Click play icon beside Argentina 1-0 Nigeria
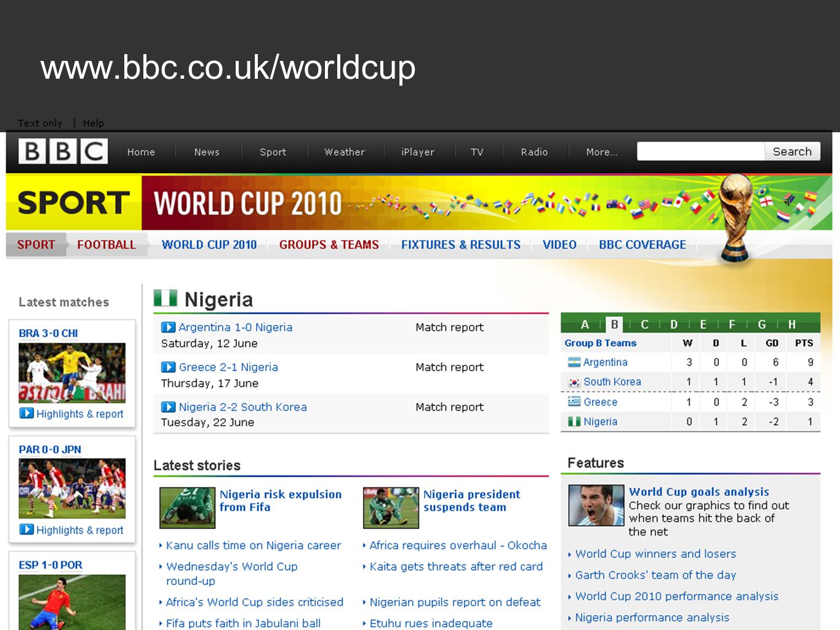This screenshot has height=630, width=840. coord(168,327)
